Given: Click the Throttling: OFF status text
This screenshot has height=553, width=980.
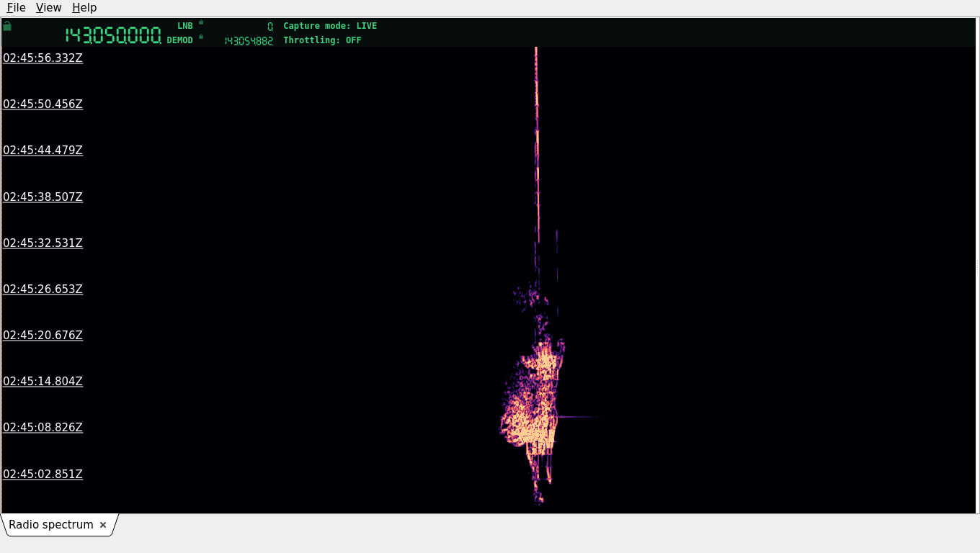Looking at the screenshot, I should (322, 40).
